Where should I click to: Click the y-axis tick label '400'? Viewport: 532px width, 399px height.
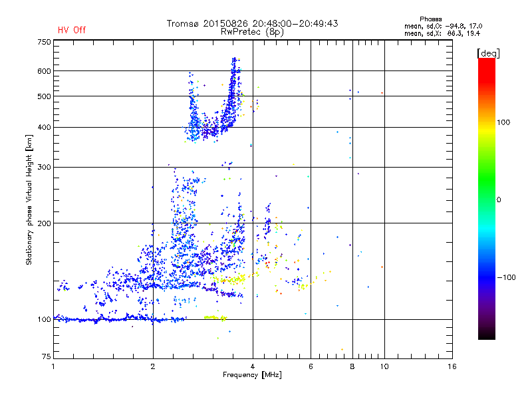click(44, 128)
